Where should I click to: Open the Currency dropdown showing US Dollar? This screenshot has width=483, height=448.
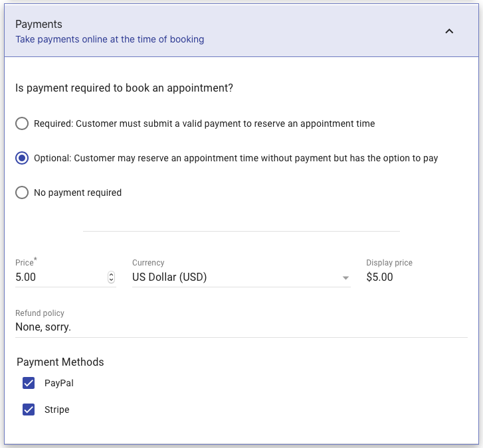241,277
